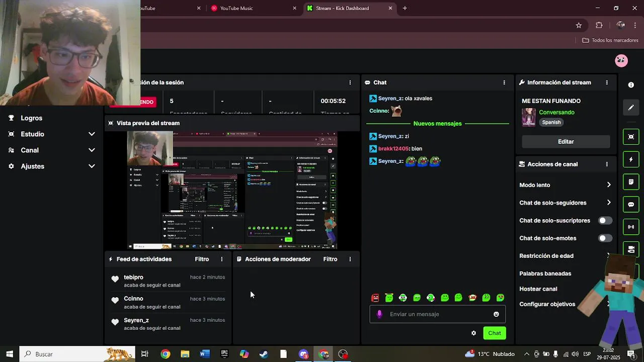Viewport: 644px width, 362px height.
Task: Click the green Chat send button
Action: coord(495,333)
